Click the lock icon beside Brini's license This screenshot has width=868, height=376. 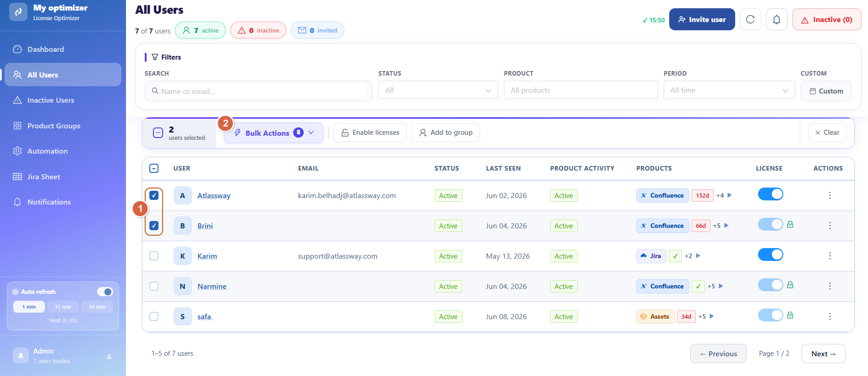(x=790, y=225)
